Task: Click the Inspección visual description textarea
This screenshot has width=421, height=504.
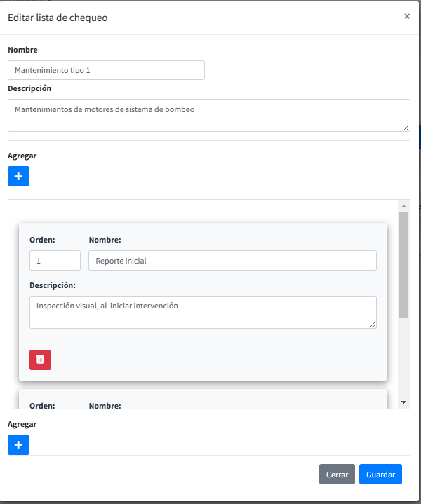Action: point(203,312)
